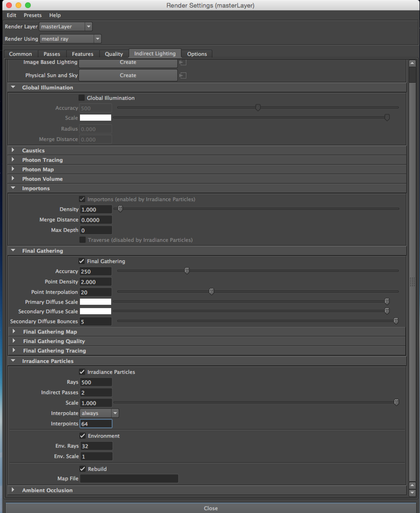Expand the Photon Tracing section
The width and height of the screenshot is (420, 513).
pyautogui.click(x=13, y=159)
